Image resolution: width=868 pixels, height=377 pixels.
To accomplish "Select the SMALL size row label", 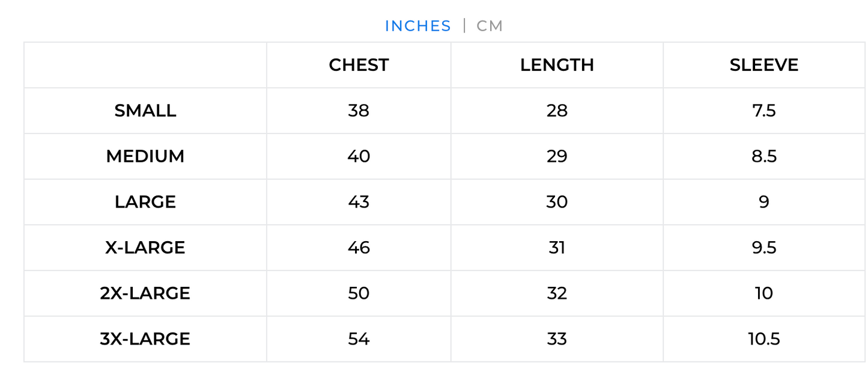I will (145, 111).
